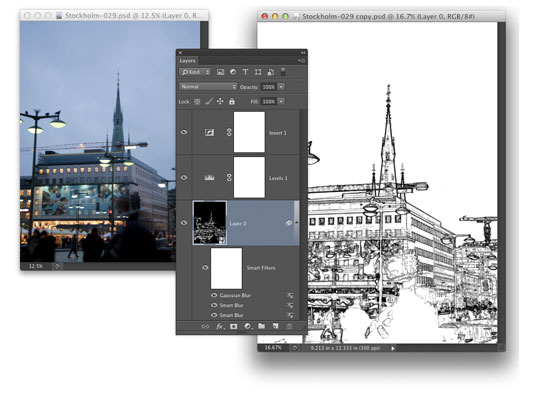Image resolution: width=533 pixels, height=400 pixels.
Task: Close the Layers panel with X
Action: pyautogui.click(x=180, y=53)
